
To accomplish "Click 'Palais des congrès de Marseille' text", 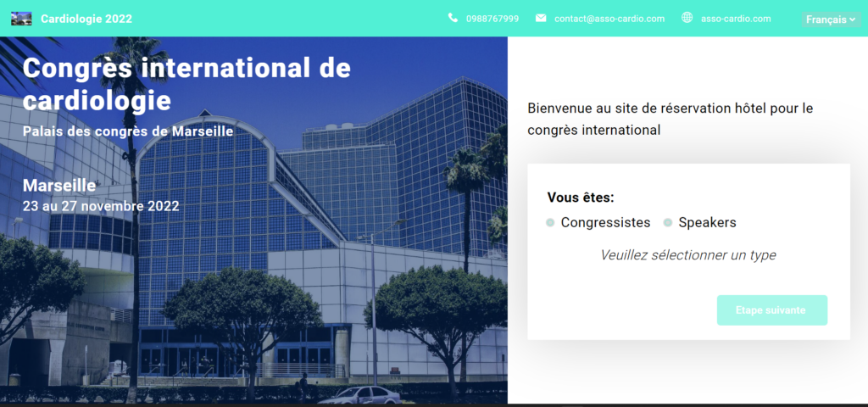I will [128, 131].
